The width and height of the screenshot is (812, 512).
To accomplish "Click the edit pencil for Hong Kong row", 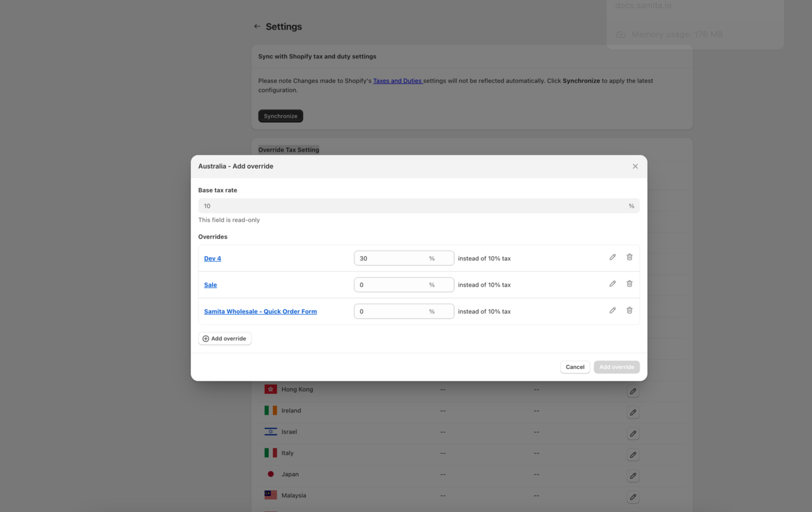I will [633, 391].
